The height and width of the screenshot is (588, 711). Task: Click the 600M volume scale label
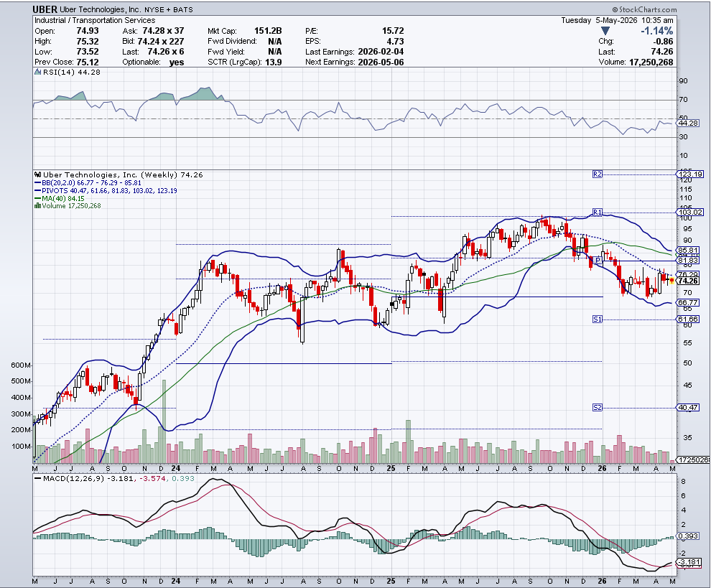(21, 365)
